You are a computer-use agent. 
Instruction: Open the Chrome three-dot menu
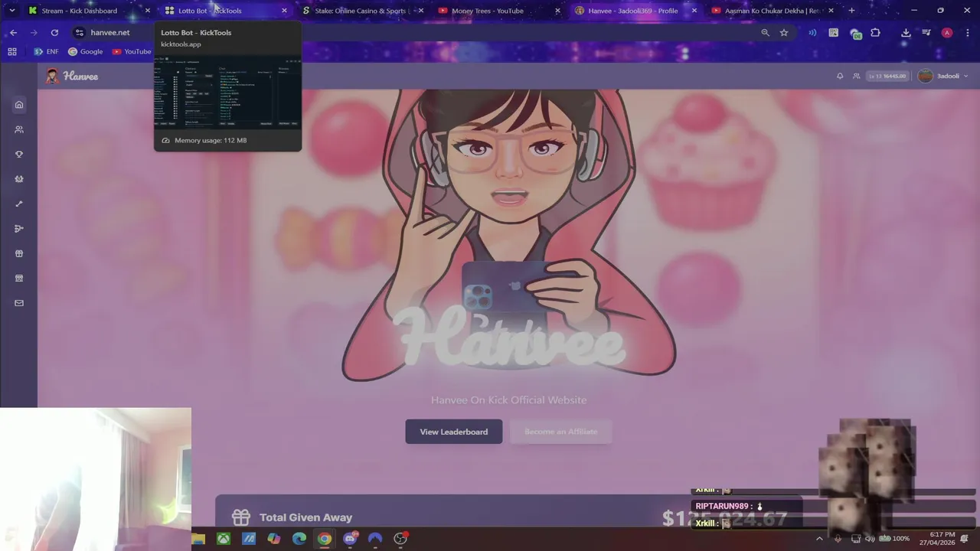968,33
